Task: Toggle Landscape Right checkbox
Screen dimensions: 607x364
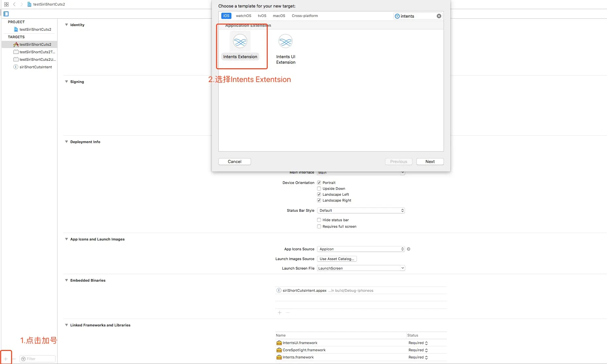Action: (x=319, y=200)
